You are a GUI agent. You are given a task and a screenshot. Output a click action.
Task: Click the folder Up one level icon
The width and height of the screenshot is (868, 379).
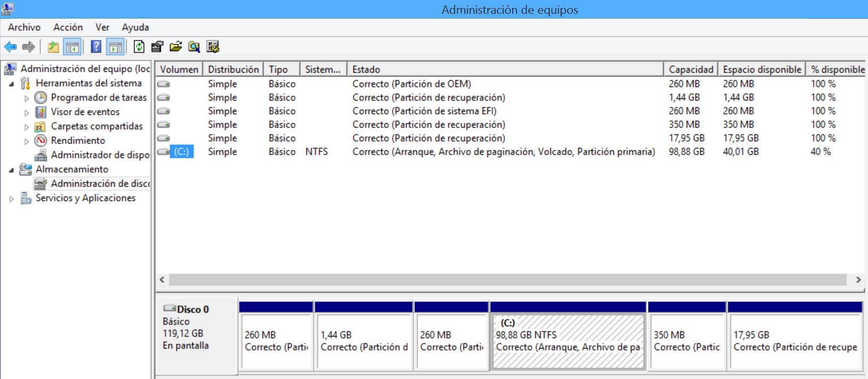click(53, 47)
